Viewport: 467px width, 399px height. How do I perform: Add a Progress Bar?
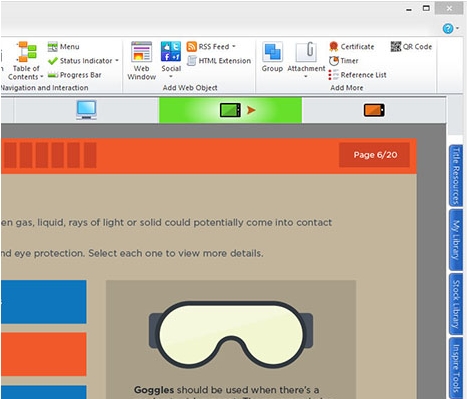[x=74, y=75]
